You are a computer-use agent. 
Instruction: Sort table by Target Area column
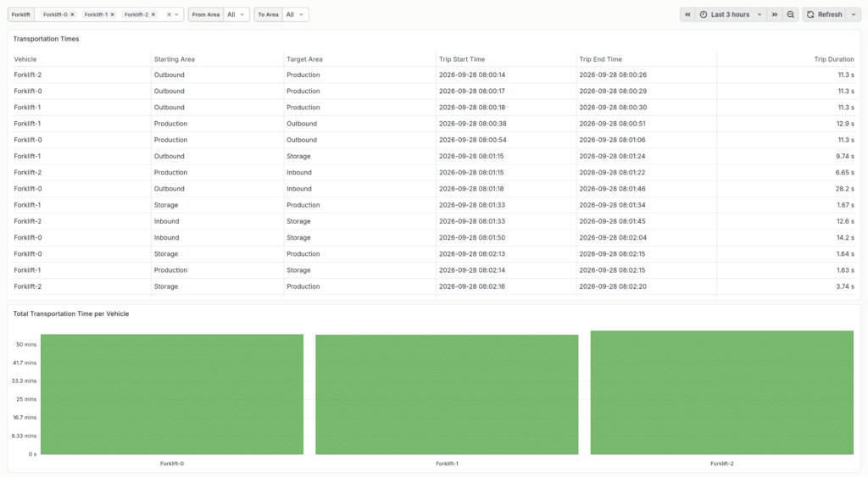(304, 59)
